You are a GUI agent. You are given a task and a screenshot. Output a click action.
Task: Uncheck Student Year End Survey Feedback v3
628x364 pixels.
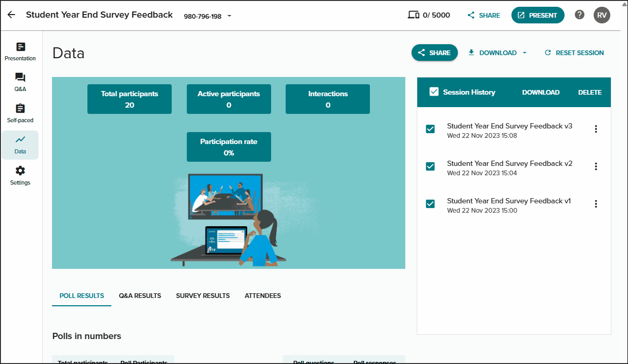click(430, 129)
